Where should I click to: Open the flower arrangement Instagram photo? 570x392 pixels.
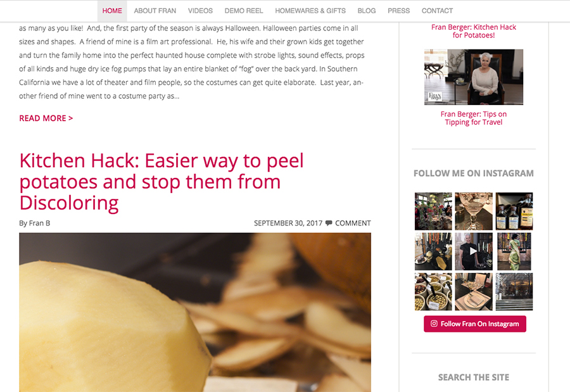click(433, 212)
